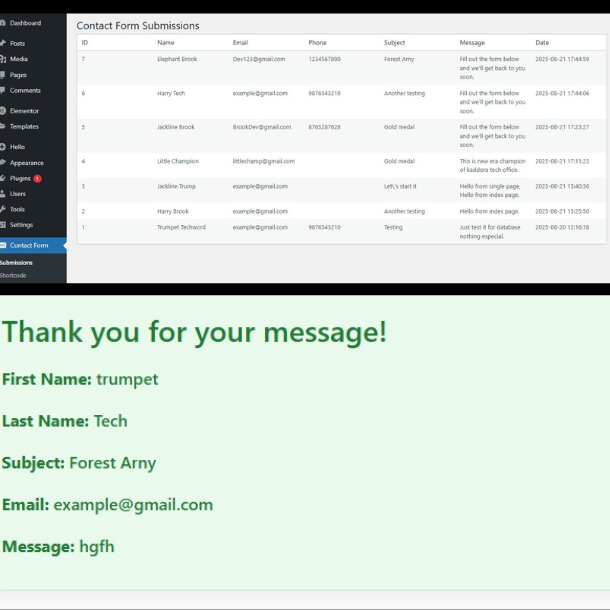Viewport: 610px width, 610px height.
Task: Select the Elephant Brook submission row
Action: (x=177, y=59)
